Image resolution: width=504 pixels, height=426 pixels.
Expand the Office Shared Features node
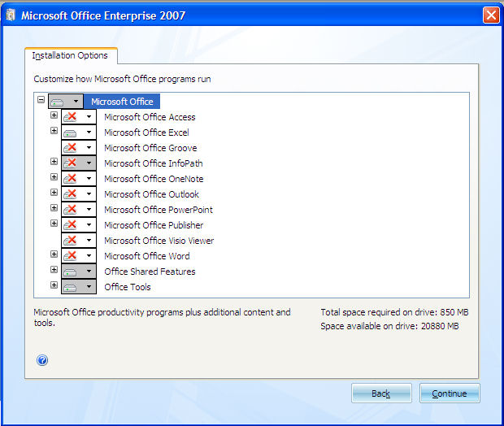click(x=54, y=269)
